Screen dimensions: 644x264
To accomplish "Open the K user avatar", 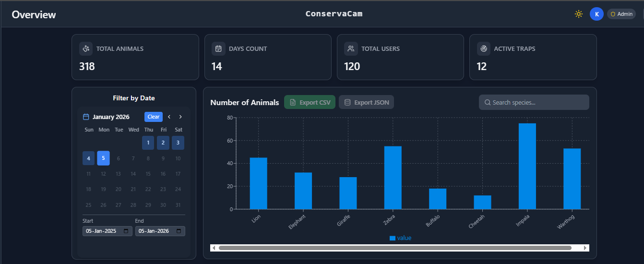I will [596, 14].
